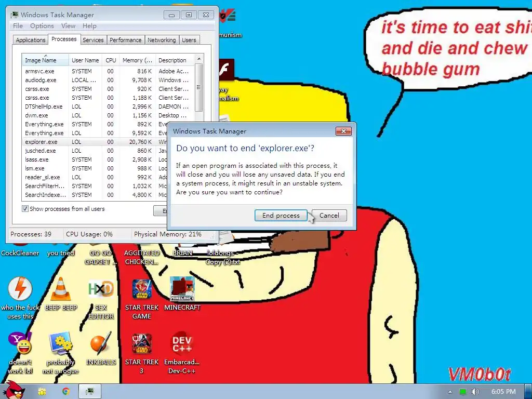
Task: Select the audiodg.exe process row
Action: [108, 80]
